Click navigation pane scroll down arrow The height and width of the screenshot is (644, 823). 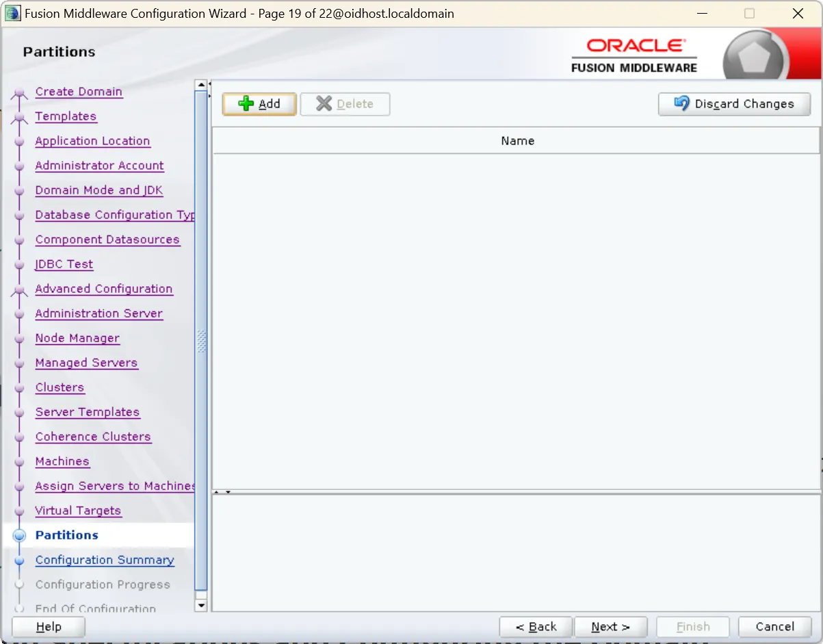(201, 605)
